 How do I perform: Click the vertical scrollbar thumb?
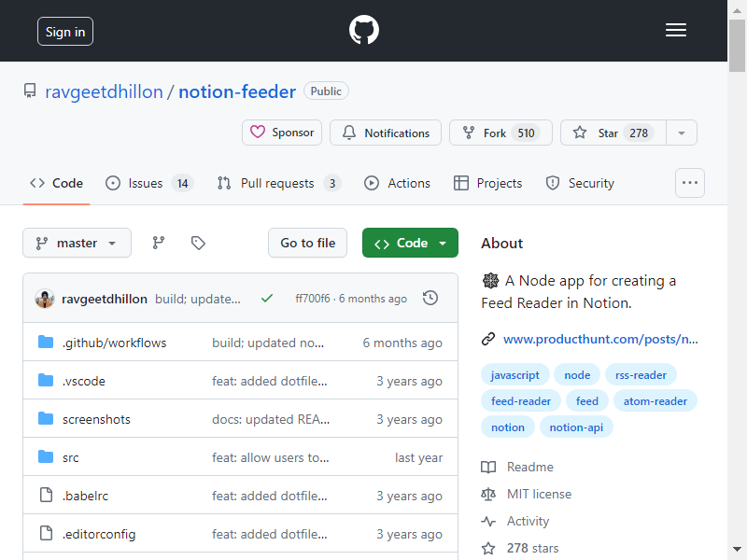pyautogui.click(x=737, y=46)
